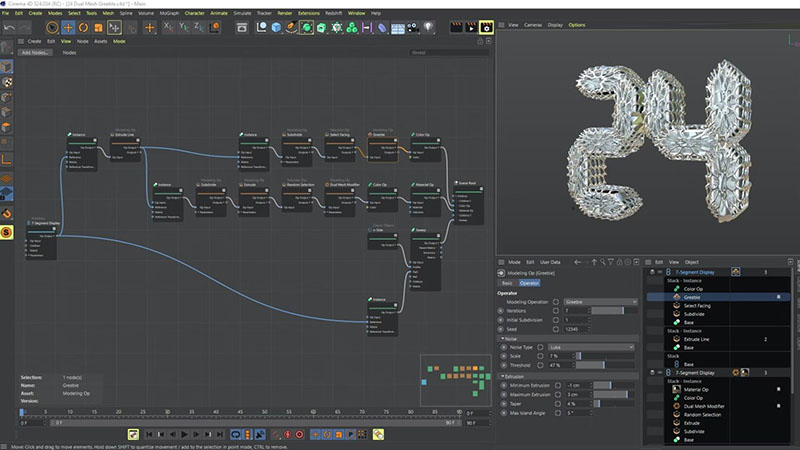800x450 pixels.
Task: Adjust the Threshold slider
Action: [x=604, y=366]
